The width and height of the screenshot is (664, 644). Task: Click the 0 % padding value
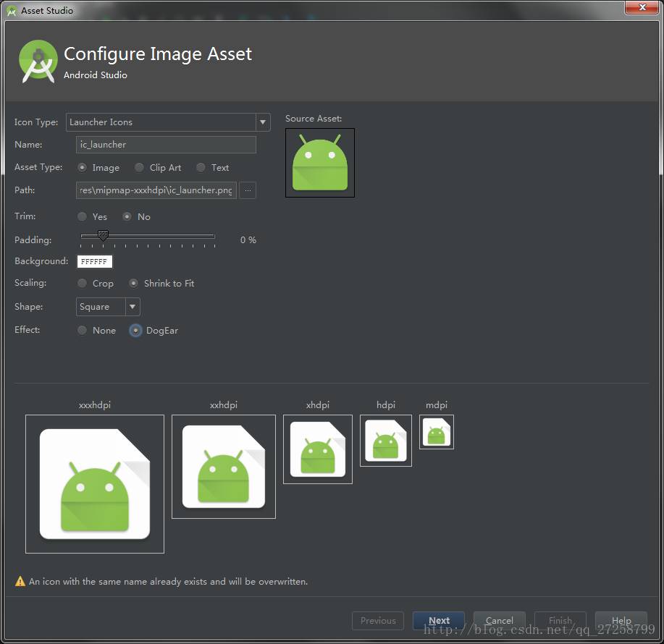[x=248, y=240]
